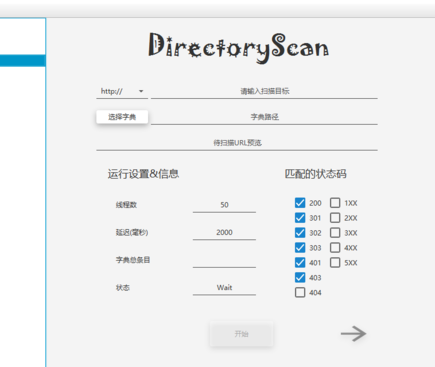
Task: Click the 字典总条目 label text
Action: (133, 260)
